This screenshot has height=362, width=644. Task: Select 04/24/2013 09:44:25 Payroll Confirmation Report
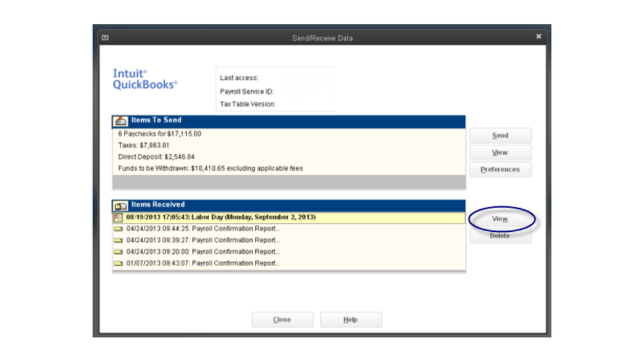point(289,229)
